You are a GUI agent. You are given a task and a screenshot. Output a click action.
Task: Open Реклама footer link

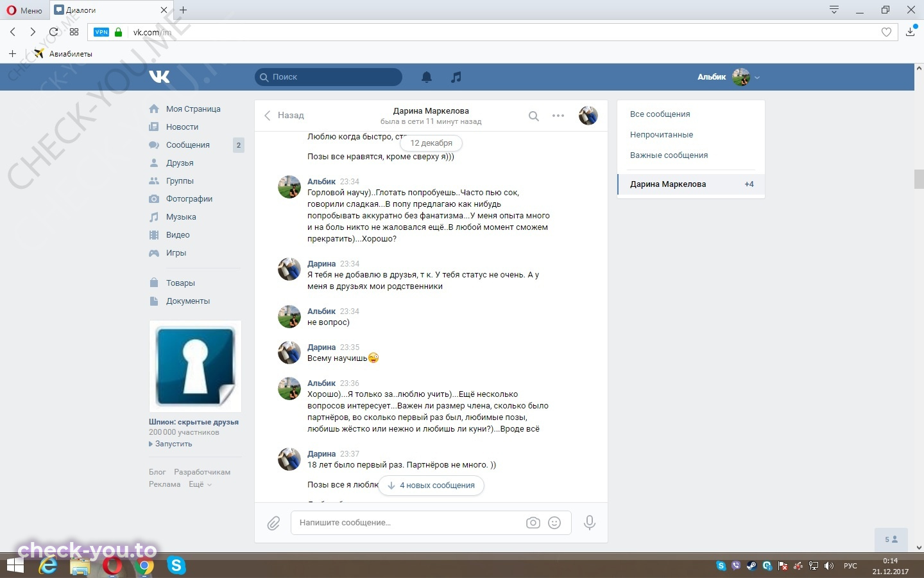coord(165,484)
